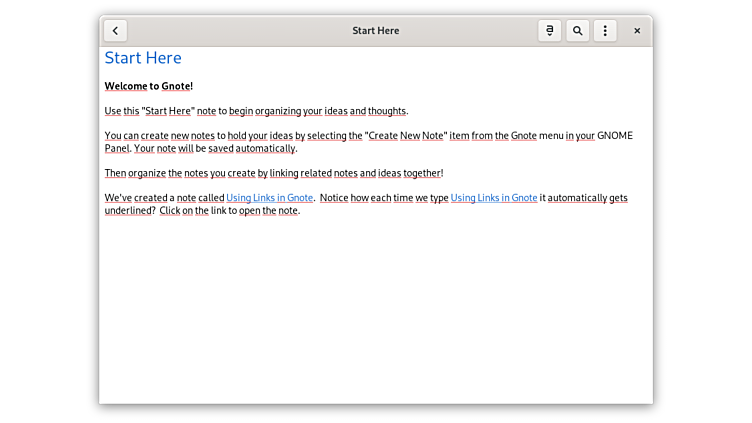Follow the second "Using Links in Gnote" link
The height and width of the screenshot is (423, 752).
[493, 198]
